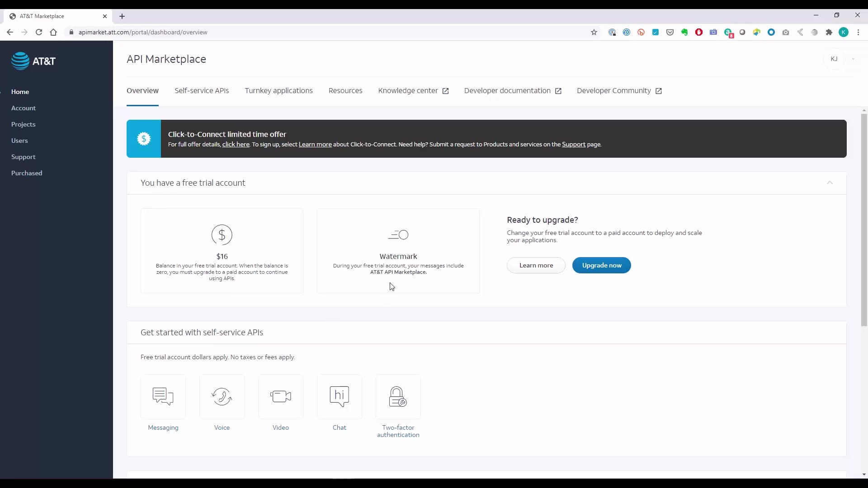868x488 pixels.
Task: Click the 'Ready to upgrade?' heading
Action: [x=542, y=220]
